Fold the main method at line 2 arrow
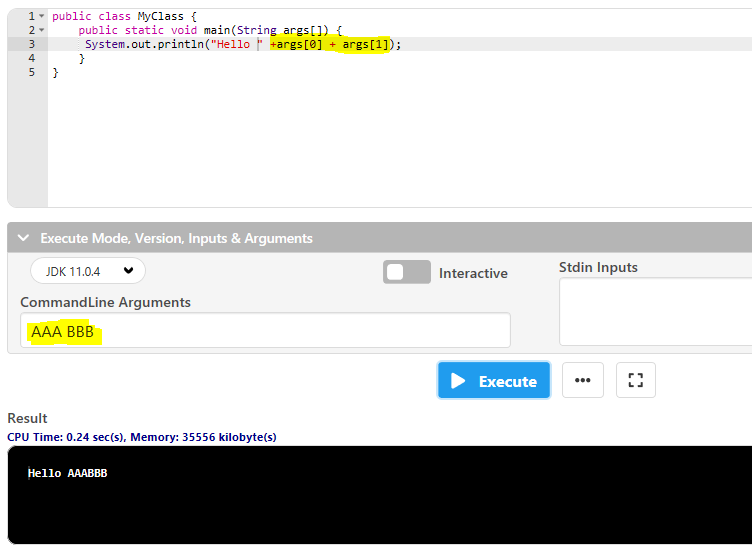 [42, 30]
